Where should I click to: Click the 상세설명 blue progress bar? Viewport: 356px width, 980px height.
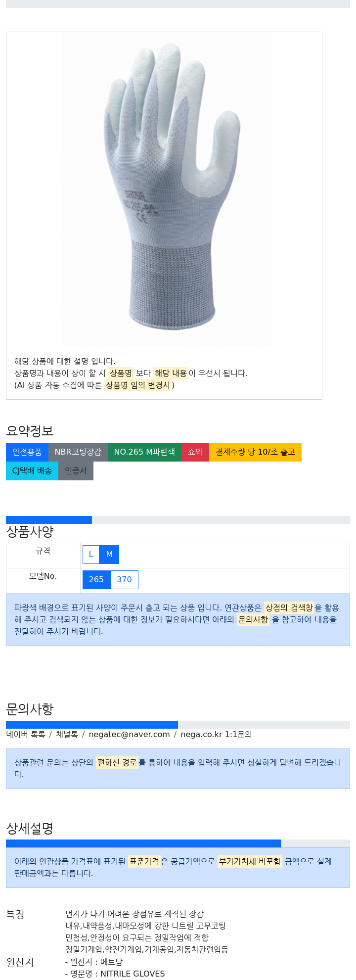pyautogui.click(x=143, y=843)
